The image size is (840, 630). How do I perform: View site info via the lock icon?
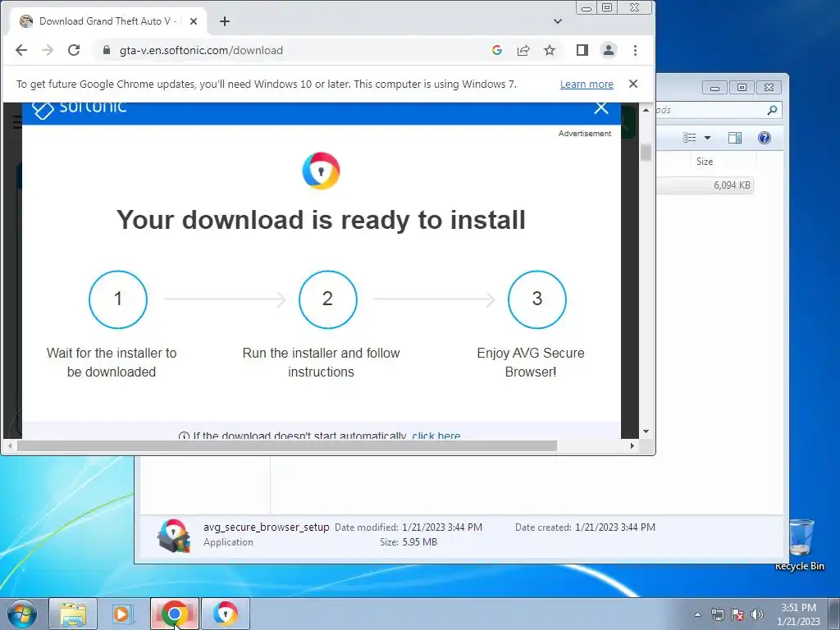coord(107,50)
